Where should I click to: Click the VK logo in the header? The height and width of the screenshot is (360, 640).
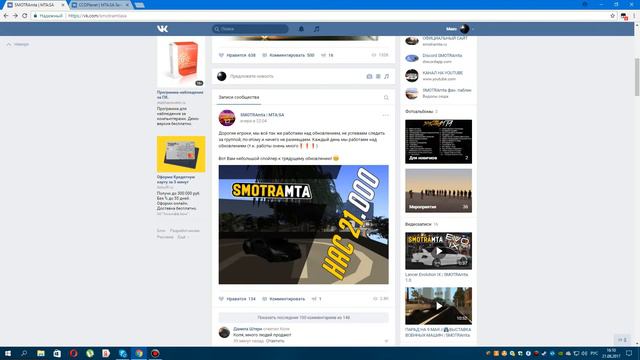click(x=162, y=29)
